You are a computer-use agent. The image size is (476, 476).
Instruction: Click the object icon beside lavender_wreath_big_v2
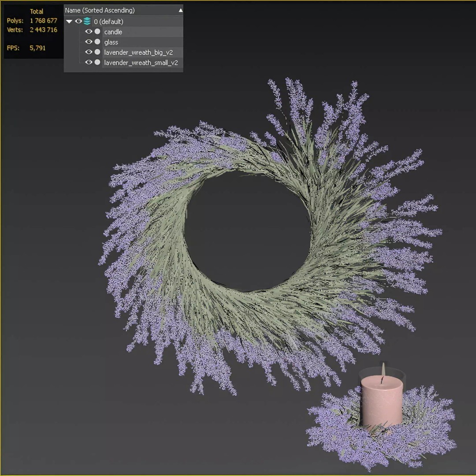coord(97,52)
